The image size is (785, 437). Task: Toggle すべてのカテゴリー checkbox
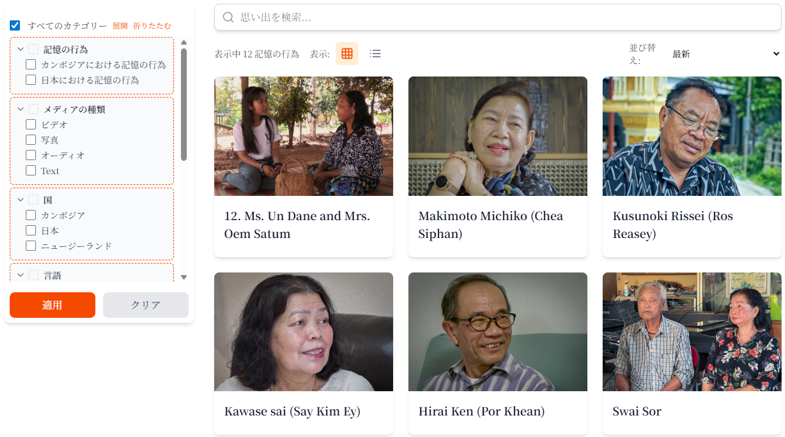tap(15, 26)
